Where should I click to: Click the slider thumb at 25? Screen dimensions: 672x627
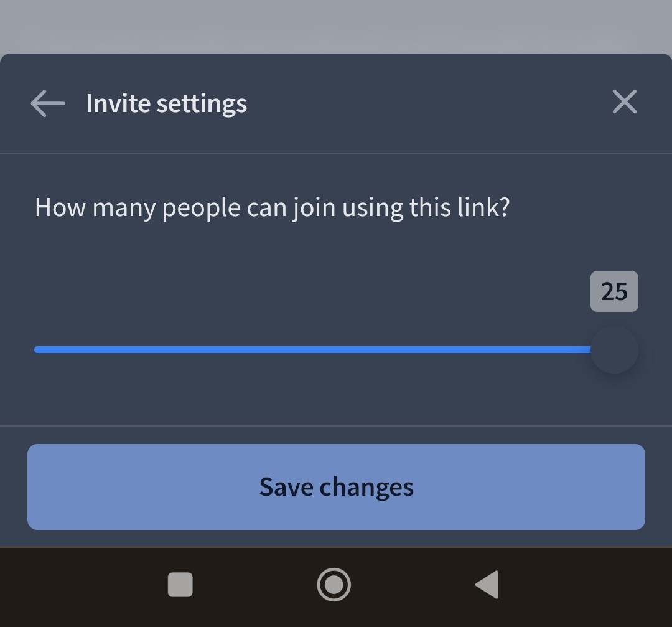click(x=614, y=350)
